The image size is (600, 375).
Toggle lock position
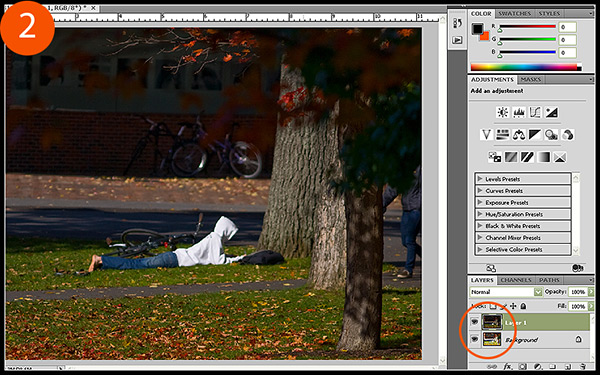point(514,306)
